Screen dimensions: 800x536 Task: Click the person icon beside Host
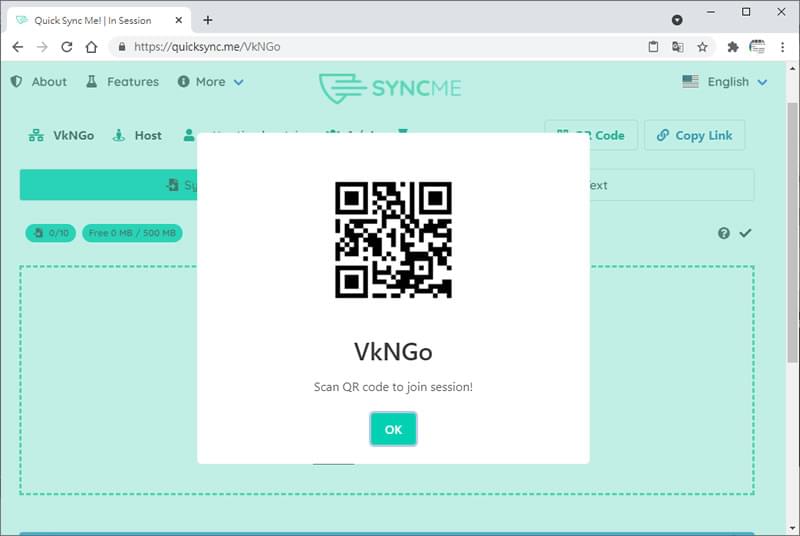[x=118, y=135]
